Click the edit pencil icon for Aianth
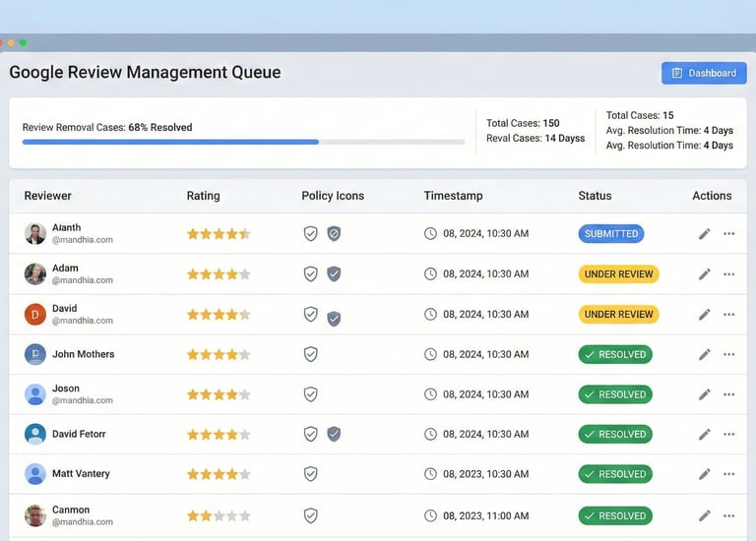Image resolution: width=756 pixels, height=541 pixels. click(x=704, y=234)
